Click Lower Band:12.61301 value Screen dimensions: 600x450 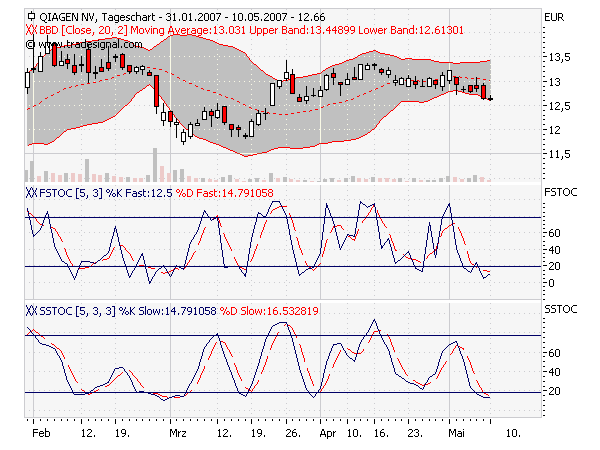click(411, 30)
